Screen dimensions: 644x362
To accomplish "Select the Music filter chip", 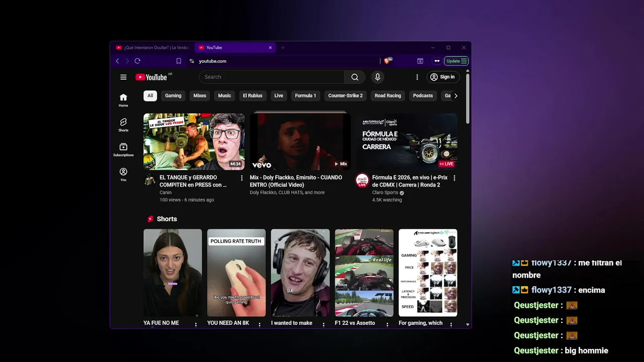I will pos(224,96).
